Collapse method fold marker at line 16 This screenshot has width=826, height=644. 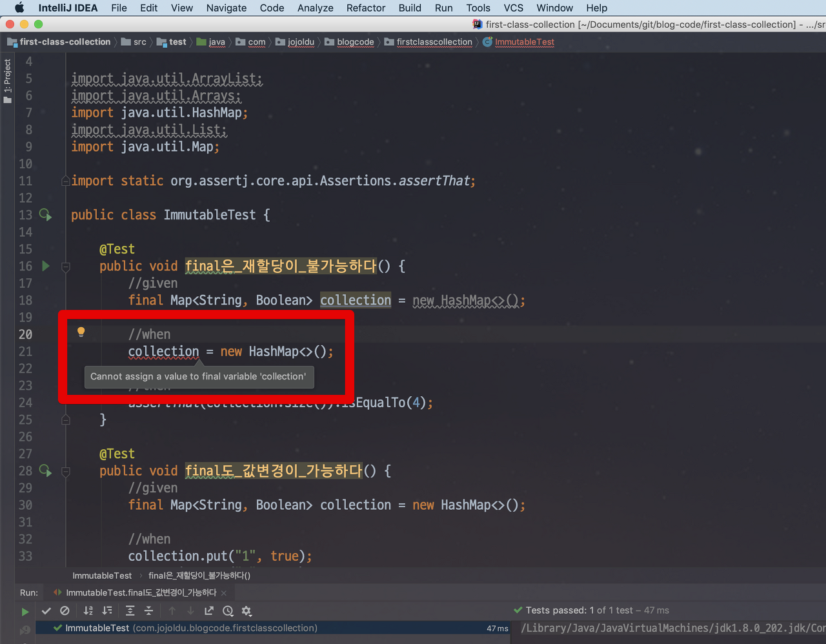coord(65,266)
